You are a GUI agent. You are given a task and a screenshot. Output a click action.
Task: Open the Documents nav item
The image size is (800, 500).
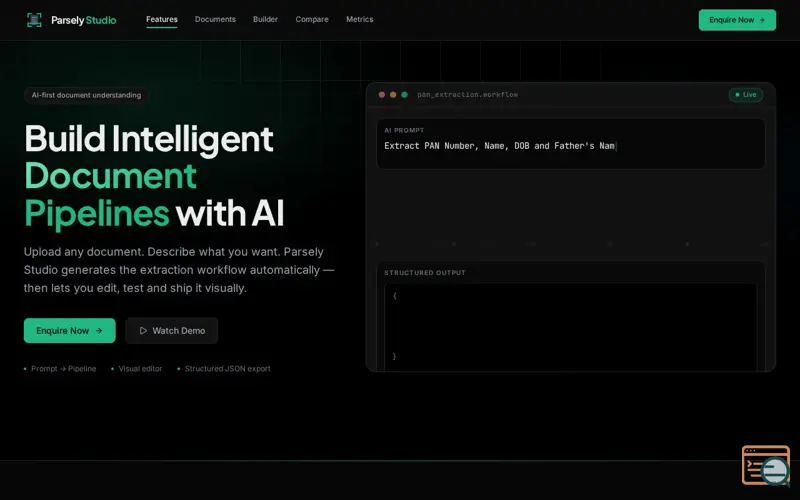215,19
